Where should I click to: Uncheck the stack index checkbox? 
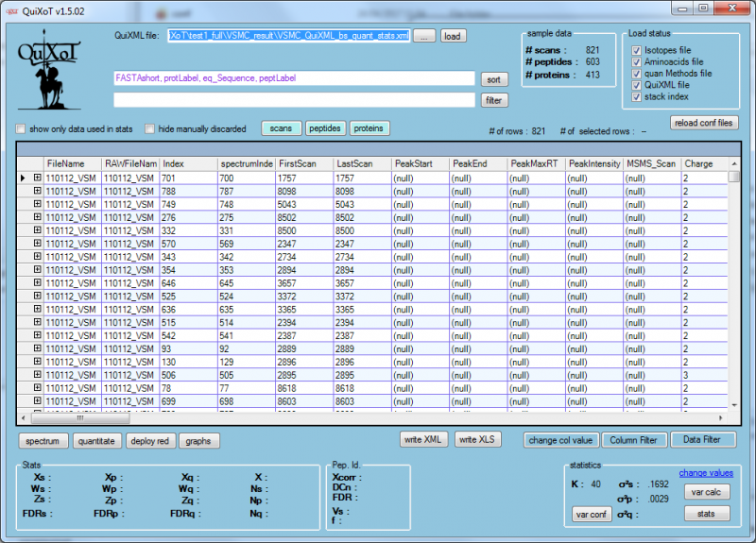pos(636,96)
